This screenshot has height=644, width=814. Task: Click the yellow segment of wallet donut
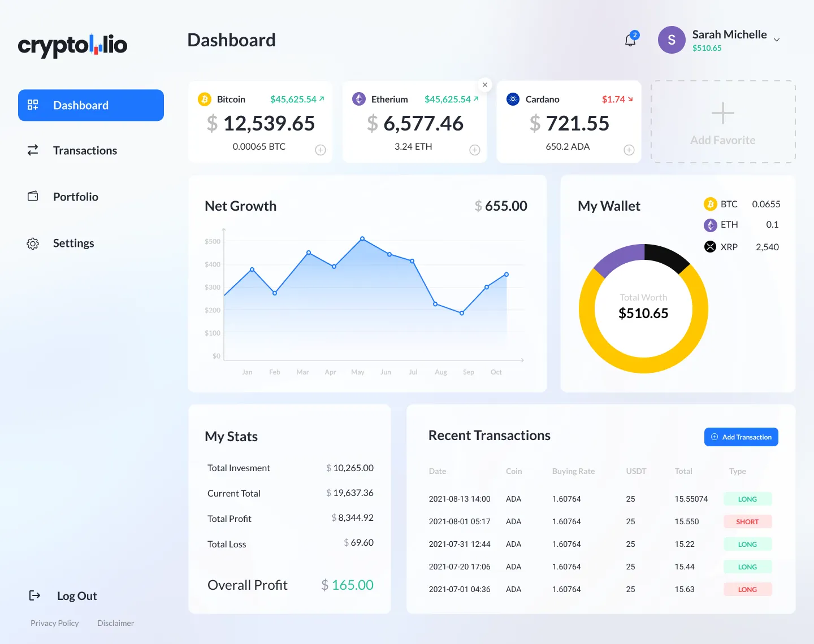pyautogui.click(x=643, y=365)
